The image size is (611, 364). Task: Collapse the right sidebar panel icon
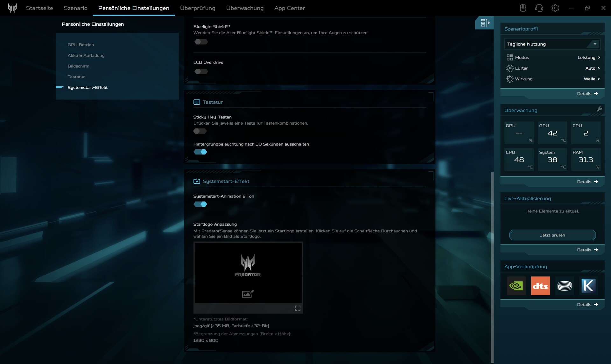pos(484,23)
